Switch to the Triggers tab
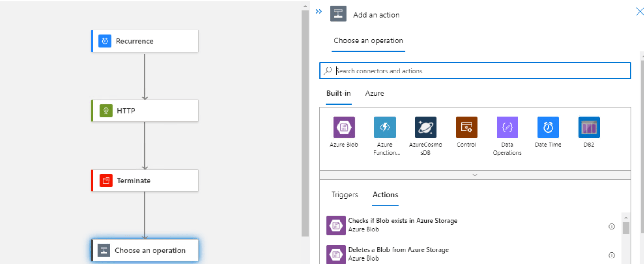Viewport: 644px width, 264px height. click(x=344, y=194)
